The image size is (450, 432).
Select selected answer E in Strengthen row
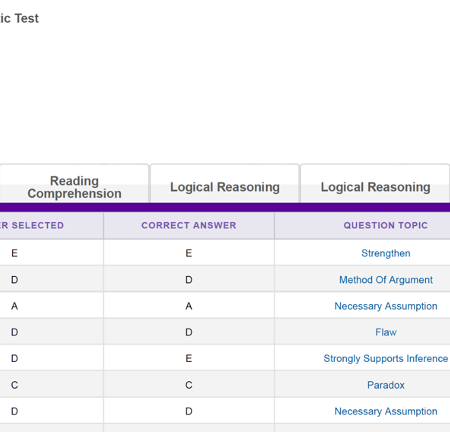point(14,253)
